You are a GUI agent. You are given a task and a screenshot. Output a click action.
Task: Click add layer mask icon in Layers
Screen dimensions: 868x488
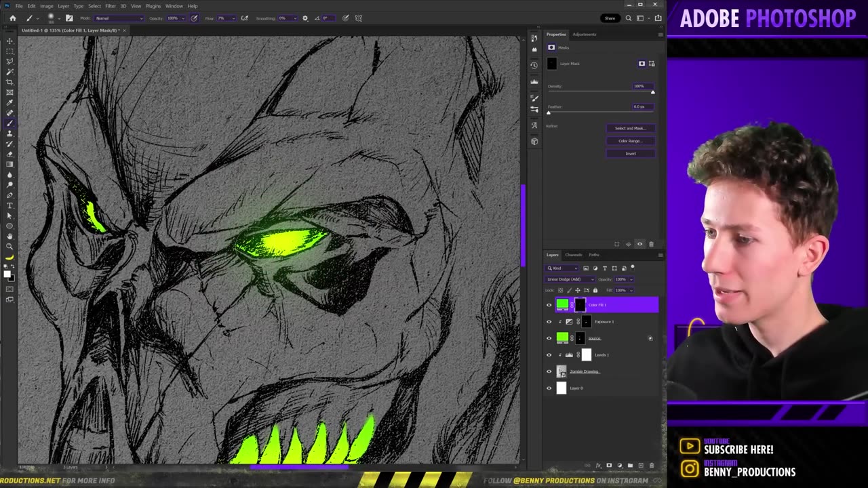pos(608,466)
